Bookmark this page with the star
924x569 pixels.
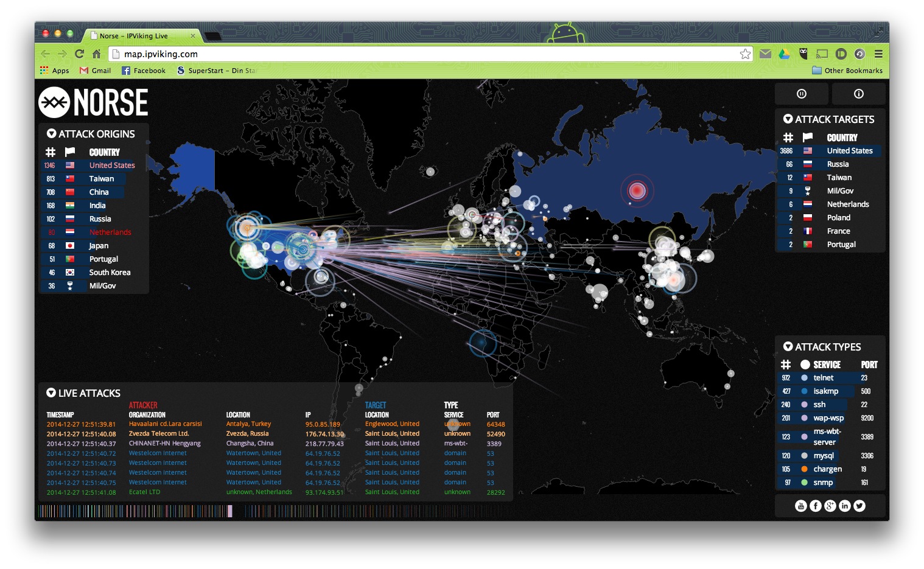pos(745,54)
